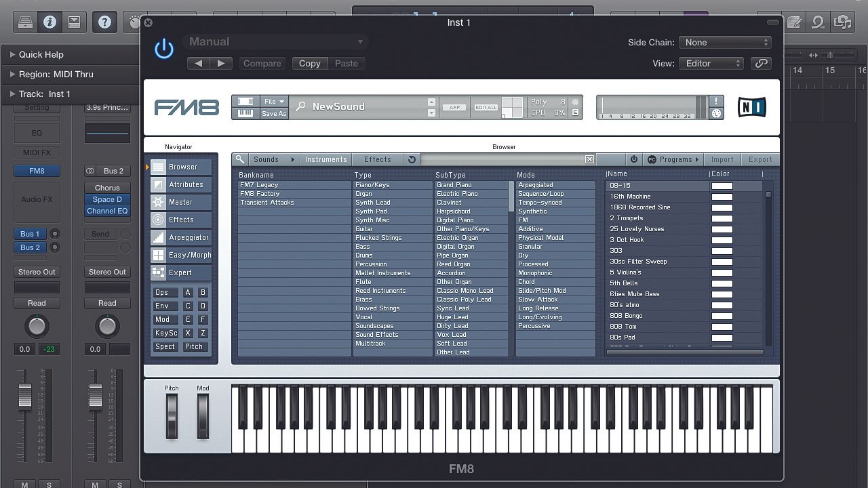Click the browser power icon left of Programs
The width and height of the screenshot is (868, 488).
point(634,159)
